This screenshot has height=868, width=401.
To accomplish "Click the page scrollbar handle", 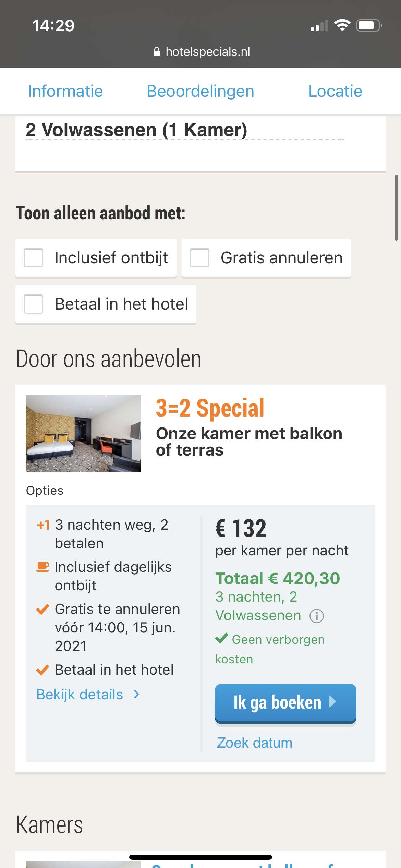I will 396,208.
